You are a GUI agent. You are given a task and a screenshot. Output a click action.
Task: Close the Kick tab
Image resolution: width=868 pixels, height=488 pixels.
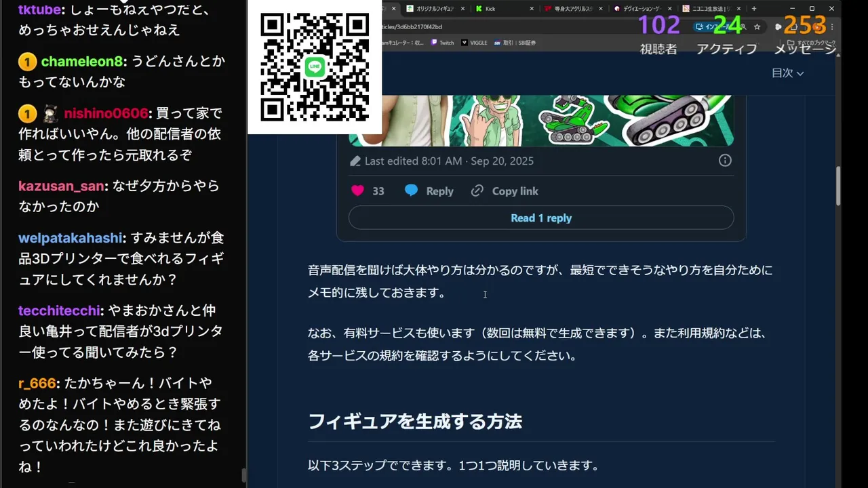tap(531, 9)
